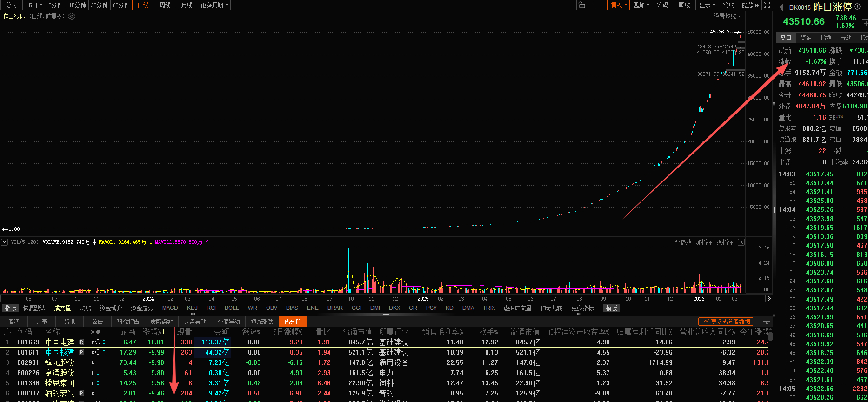The height and width of the screenshot is (402, 868).
Task: Select the 锋龙股份 stock name
Action: (60, 362)
